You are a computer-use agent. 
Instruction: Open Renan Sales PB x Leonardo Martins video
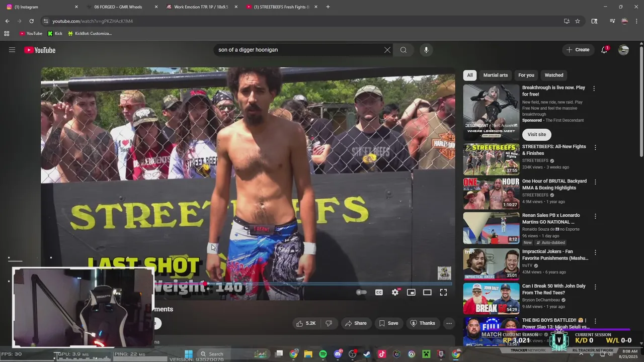click(x=551, y=219)
